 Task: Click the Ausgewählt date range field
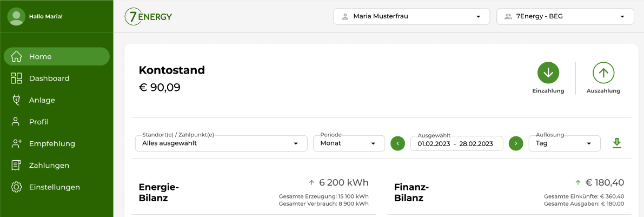(456, 143)
